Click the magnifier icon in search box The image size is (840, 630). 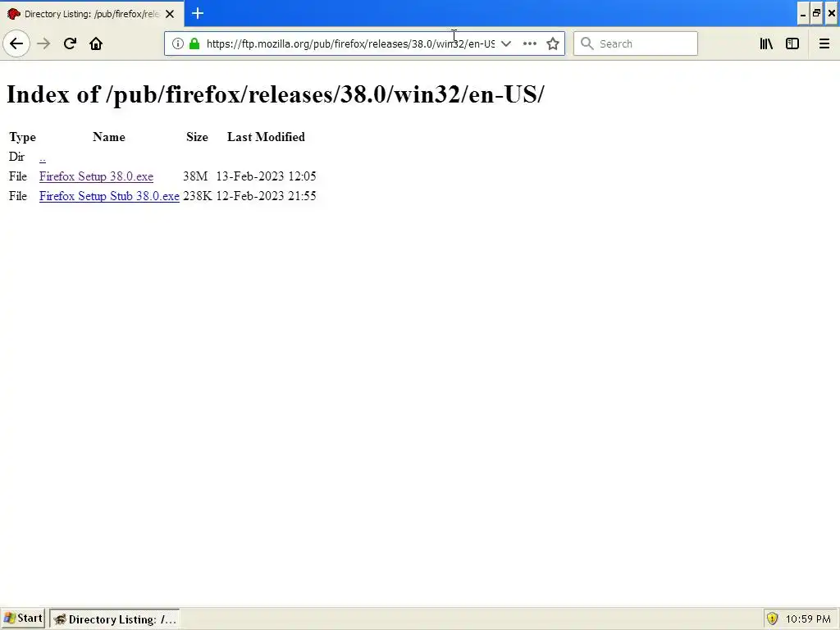pyautogui.click(x=587, y=43)
